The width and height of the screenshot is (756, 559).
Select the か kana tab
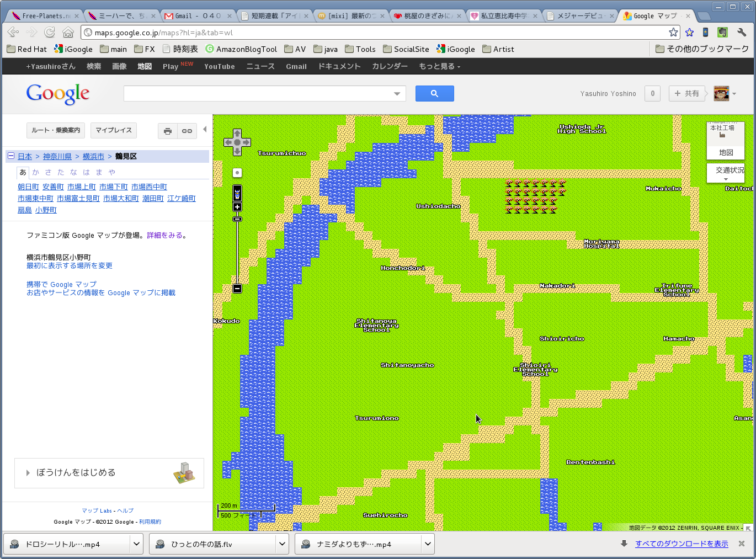(x=36, y=172)
